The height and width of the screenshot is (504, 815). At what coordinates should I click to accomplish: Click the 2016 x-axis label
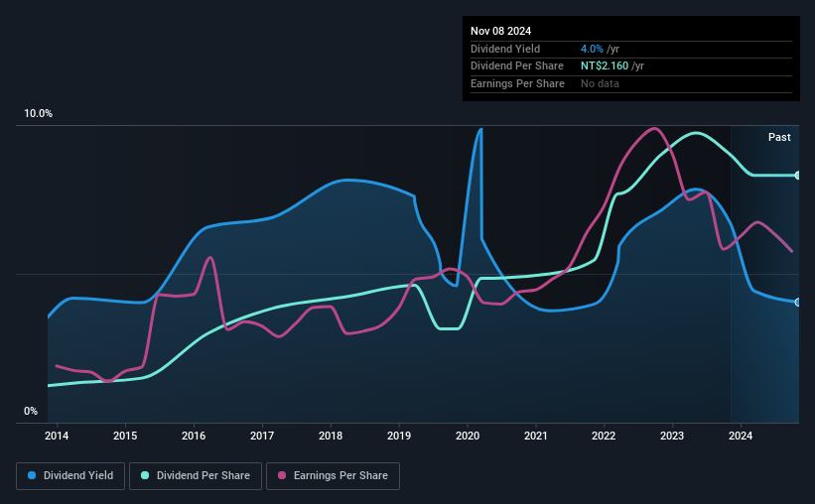tap(194, 436)
